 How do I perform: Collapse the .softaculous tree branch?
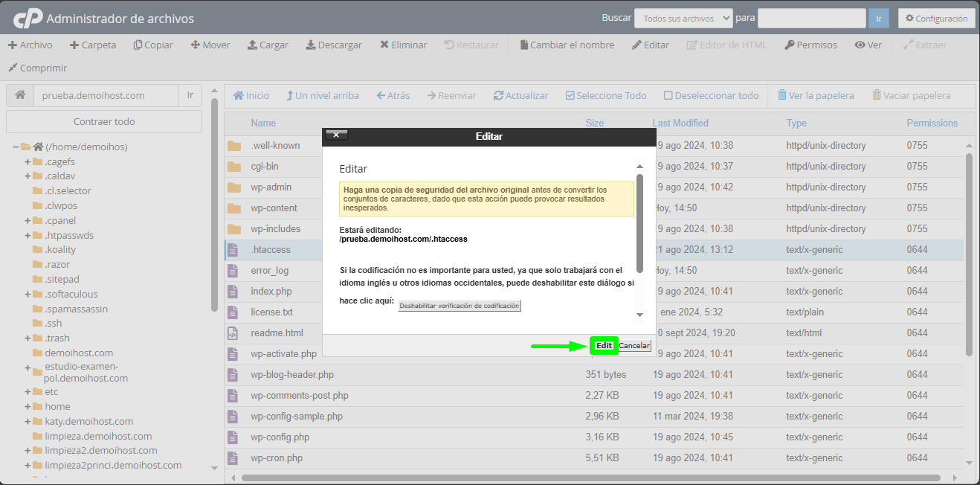coord(28,293)
